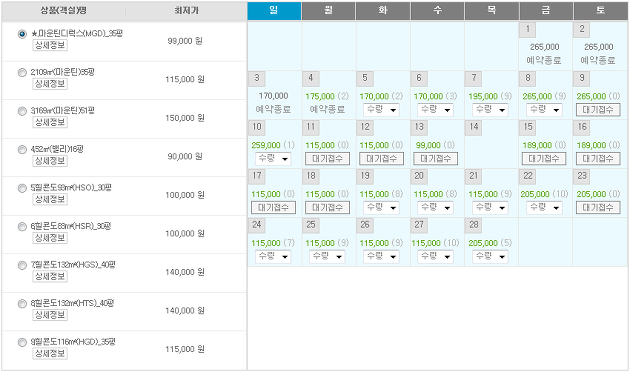Open 상세정보 for 8힐콘도 132㎡(HTS) 40평
This screenshot has width=630, height=372.
[x=50, y=315]
